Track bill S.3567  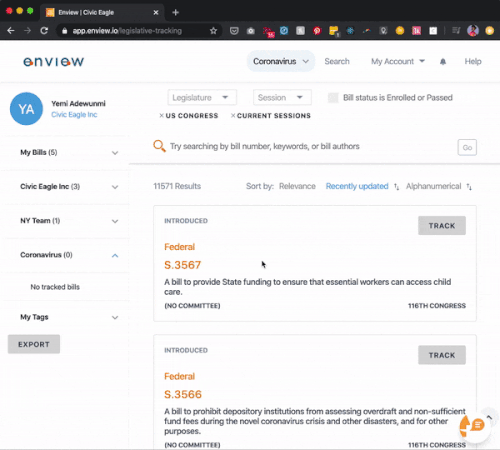442,226
